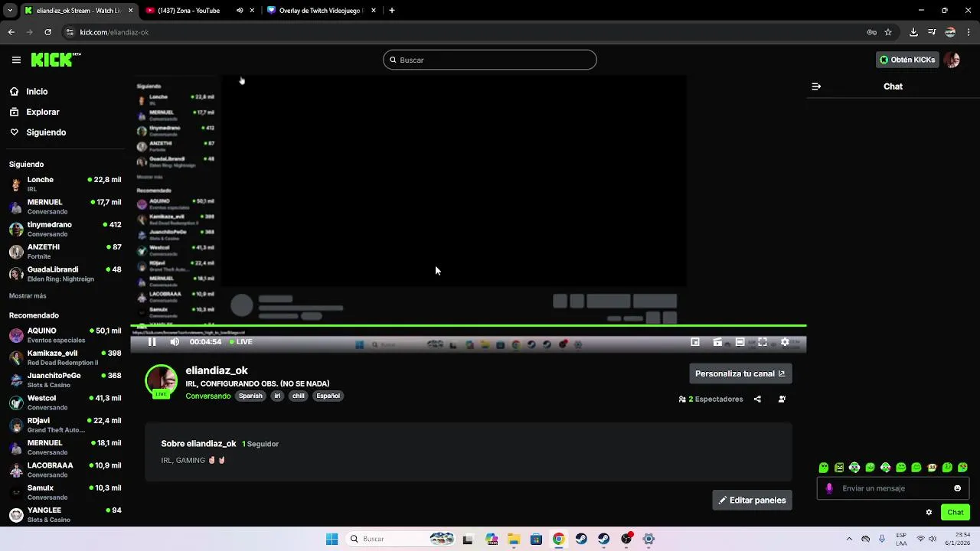
Task: Open the browser downloads icon
Action: point(913,32)
